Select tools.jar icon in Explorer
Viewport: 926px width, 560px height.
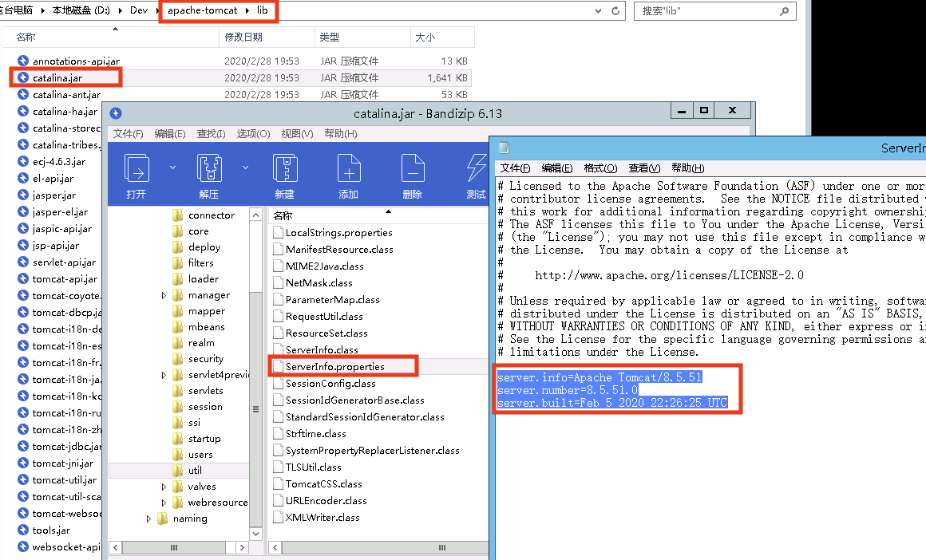(23, 530)
